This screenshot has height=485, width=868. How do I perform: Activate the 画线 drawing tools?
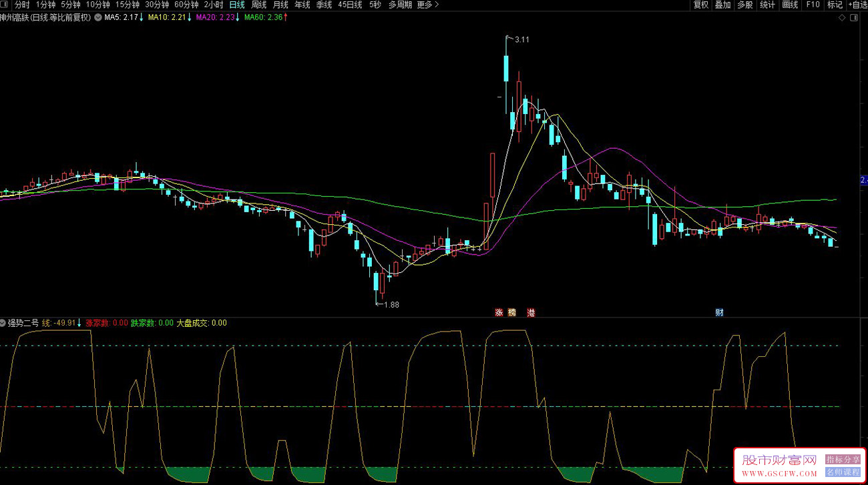790,5
